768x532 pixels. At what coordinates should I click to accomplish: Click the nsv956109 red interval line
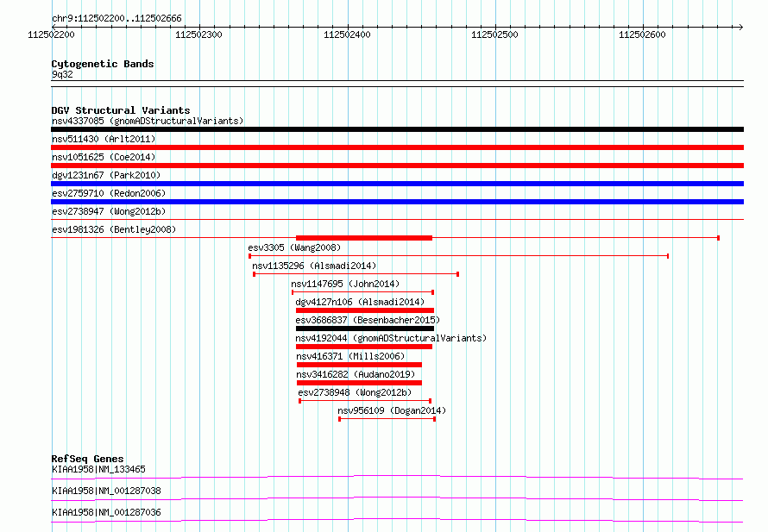click(x=387, y=419)
